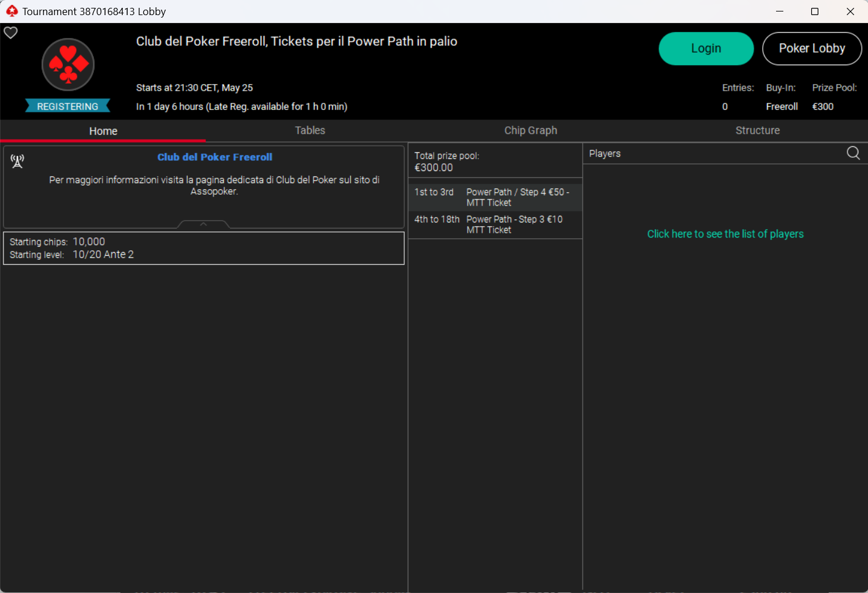Search players using magnifier icon
The width and height of the screenshot is (868, 593).
(853, 153)
